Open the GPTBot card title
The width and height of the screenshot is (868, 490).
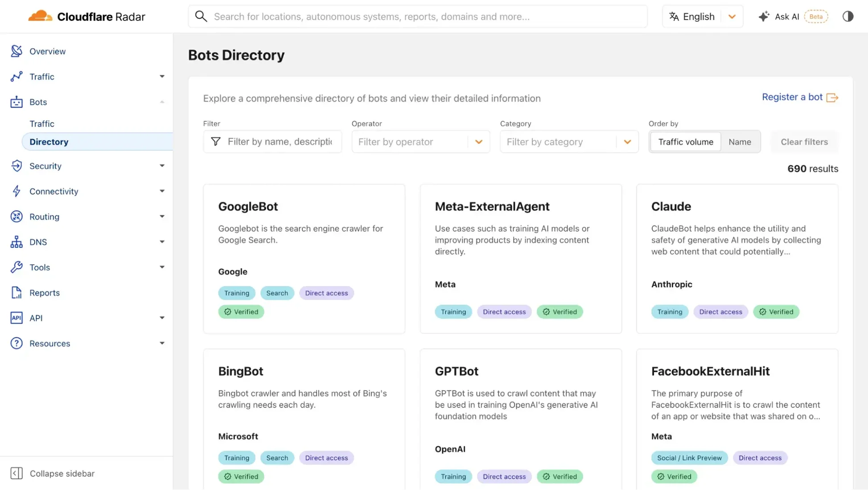pyautogui.click(x=457, y=371)
